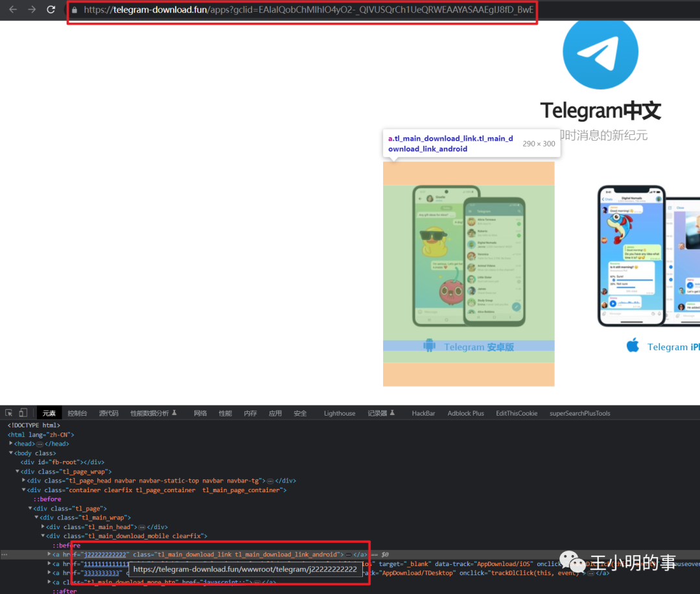Open the Adblock Plus tab
700x594 pixels.
[x=465, y=414]
